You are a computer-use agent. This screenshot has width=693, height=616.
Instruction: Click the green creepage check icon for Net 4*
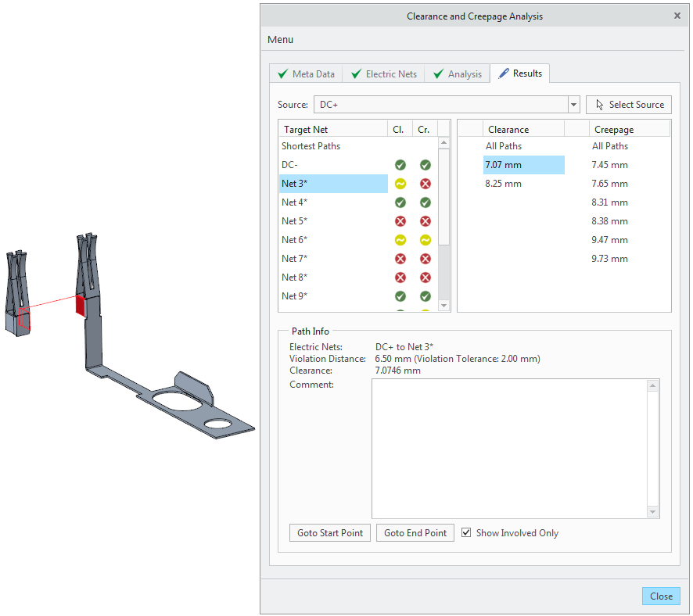pyautogui.click(x=425, y=202)
